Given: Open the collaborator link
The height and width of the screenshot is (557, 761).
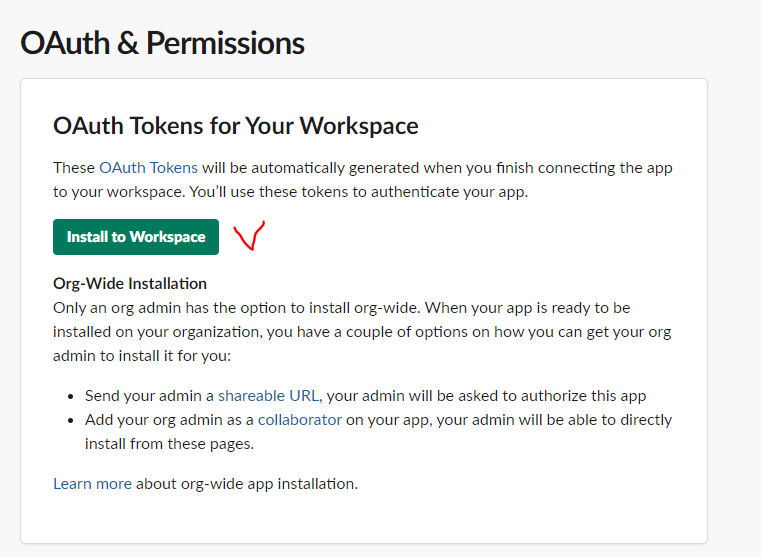Looking at the screenshot, I should tap(300, 420).
